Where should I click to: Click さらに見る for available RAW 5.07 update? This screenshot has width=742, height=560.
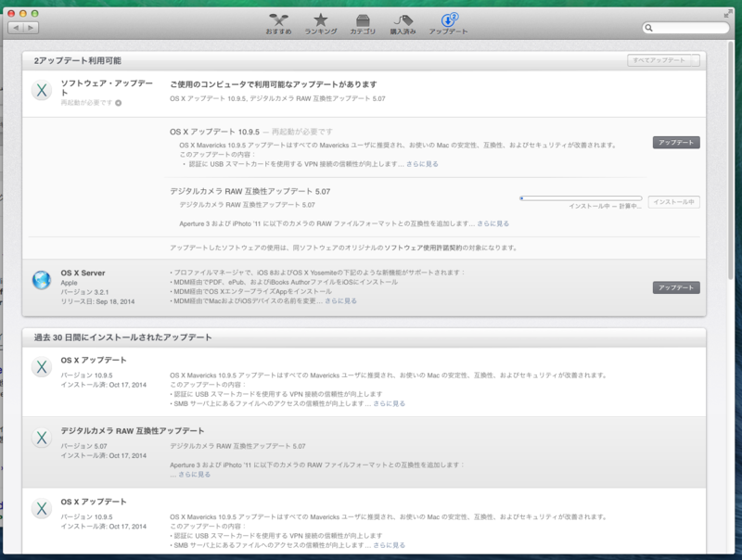point(493,223)
